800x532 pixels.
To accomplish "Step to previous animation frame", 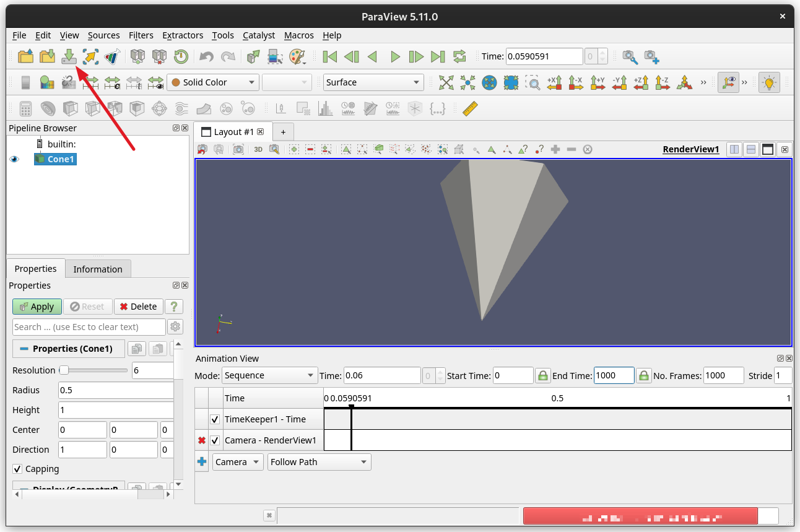I will 352,57.
